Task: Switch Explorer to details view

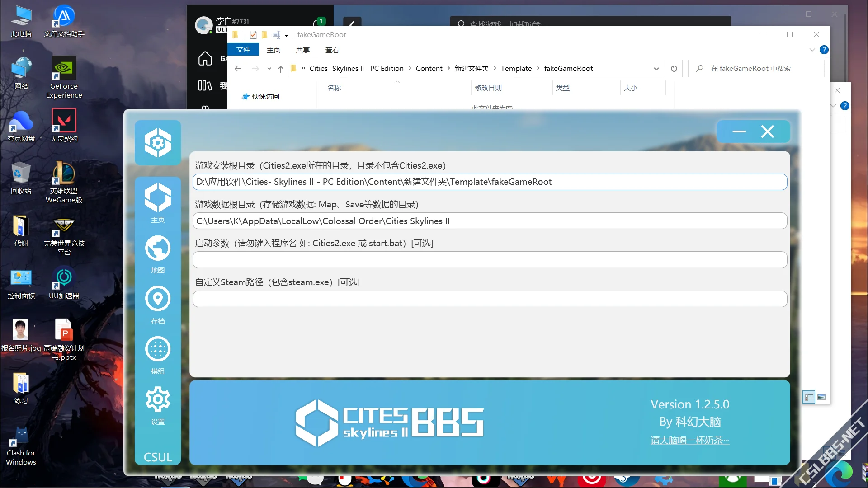Action: click(809, 397)
